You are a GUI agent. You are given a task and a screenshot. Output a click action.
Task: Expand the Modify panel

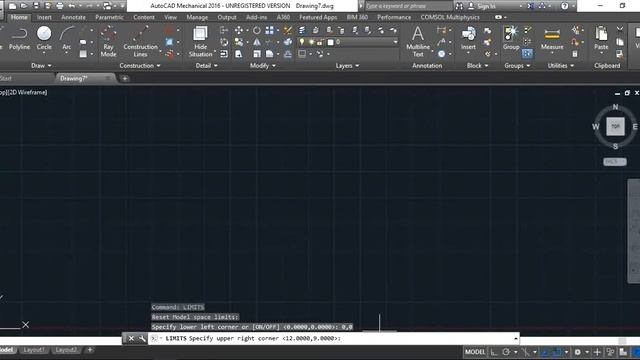[x=262, y=65]
